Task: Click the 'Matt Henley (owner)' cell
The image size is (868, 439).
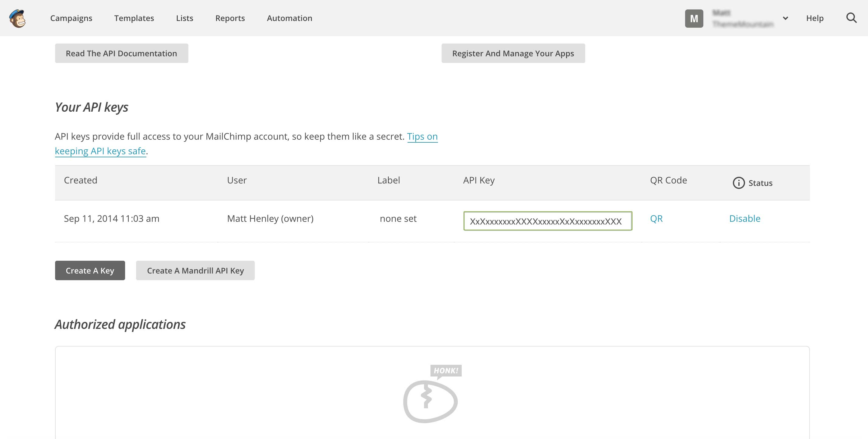Action: tap(270, 219)
